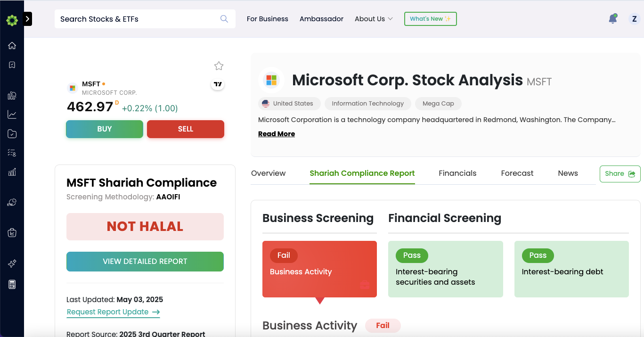Click View Detailed Report button
This screenshot has width=644, height=337.
click(x=145, y=262)
